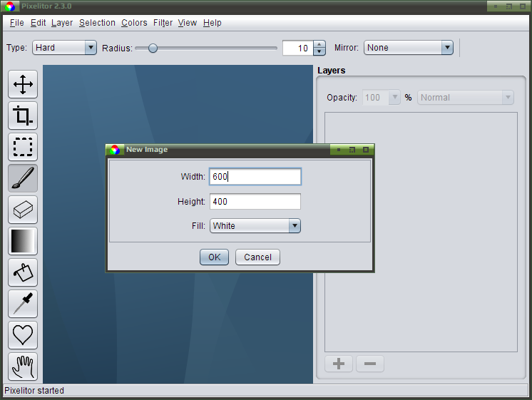Decrease Radius with down arrow
Viewport: 532px width, 400px height.
(319, 51)
